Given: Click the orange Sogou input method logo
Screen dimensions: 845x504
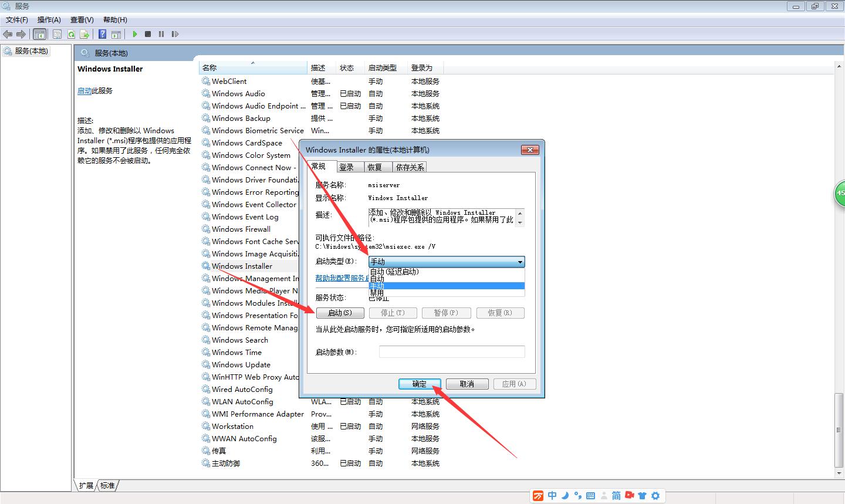Looking at the screenshot, I should point(538,496).
